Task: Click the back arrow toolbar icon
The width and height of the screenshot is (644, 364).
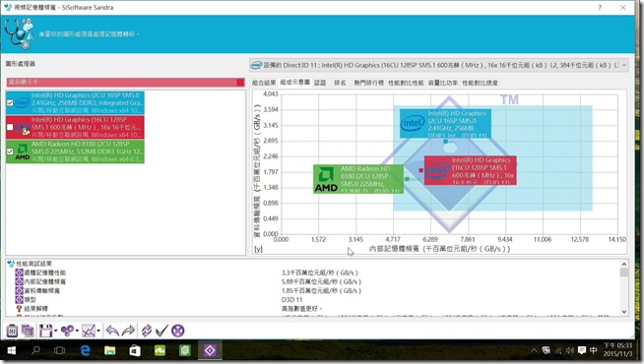Action: click(112, 331)
